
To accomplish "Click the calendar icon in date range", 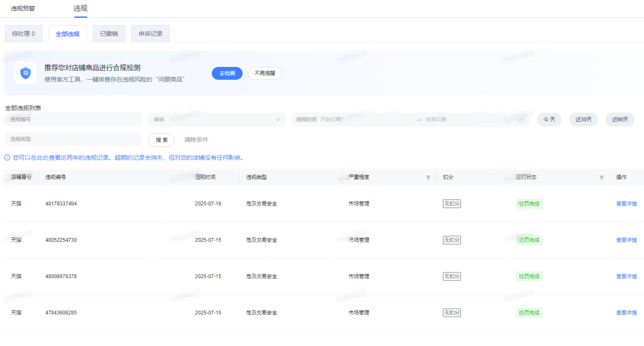I will (x=521, y=120).
